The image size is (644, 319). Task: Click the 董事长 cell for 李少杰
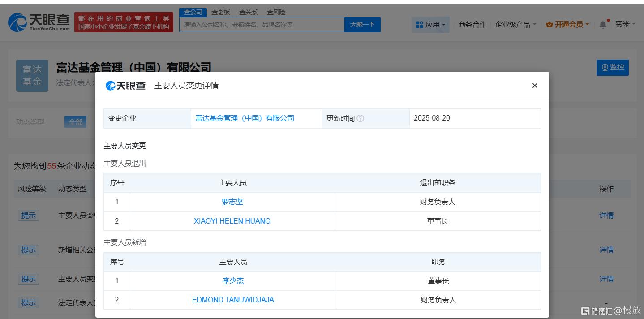438,281
